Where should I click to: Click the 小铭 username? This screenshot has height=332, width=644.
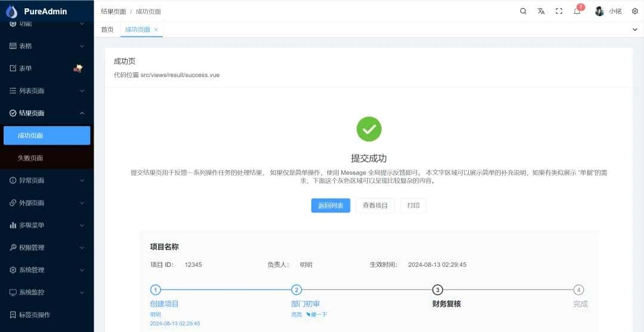[x=615, y=11]
